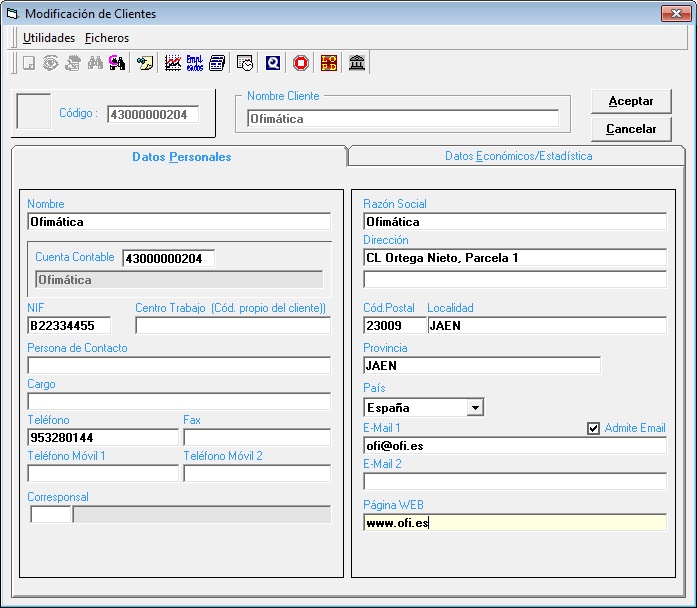Click the Dirección first line field
Image resolution: width=697 pixels, height=608 pixels.
click(515, 258)
